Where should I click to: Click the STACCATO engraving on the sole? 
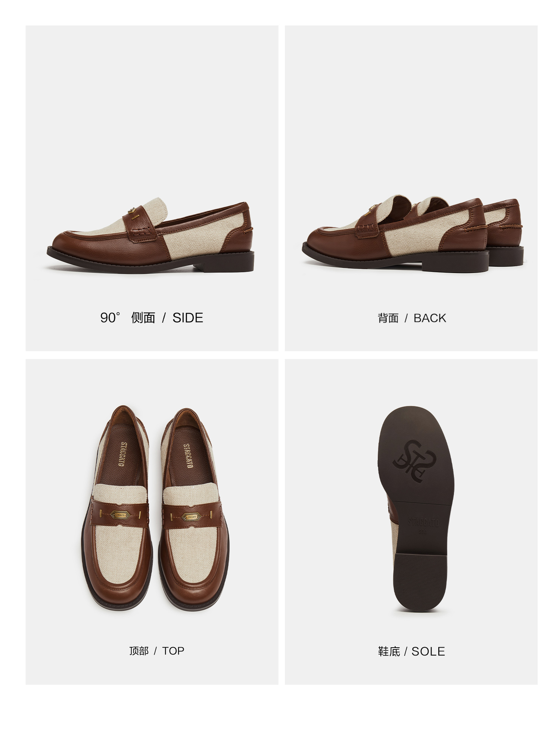coord(423,522)
